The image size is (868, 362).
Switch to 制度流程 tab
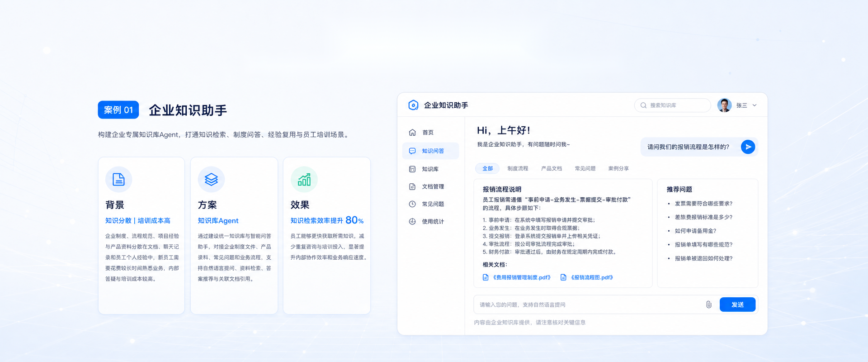[x=518, y=168]
